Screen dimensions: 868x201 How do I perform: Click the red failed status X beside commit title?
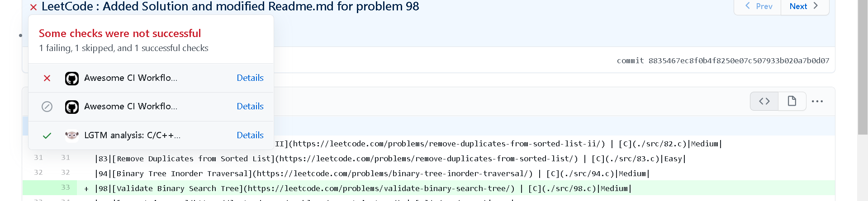pyautogui.click(x=33, y=7)
